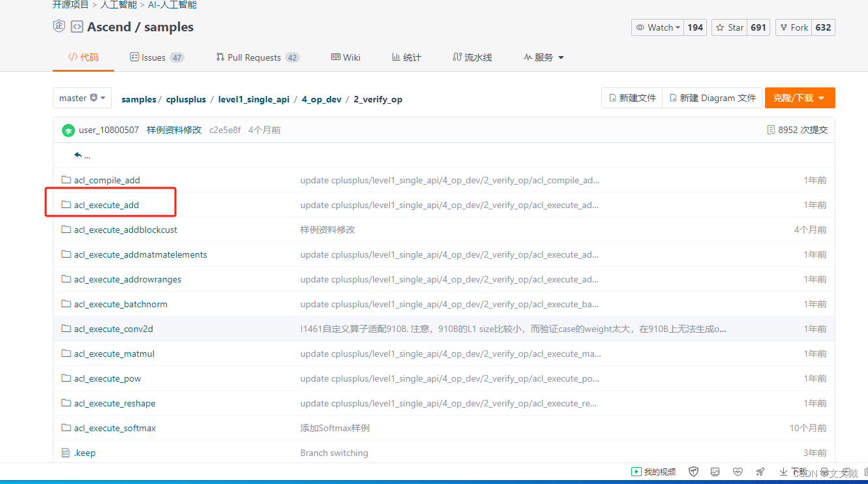
Task: Open the acl_execute_add folder
Action: click(106, 205)
